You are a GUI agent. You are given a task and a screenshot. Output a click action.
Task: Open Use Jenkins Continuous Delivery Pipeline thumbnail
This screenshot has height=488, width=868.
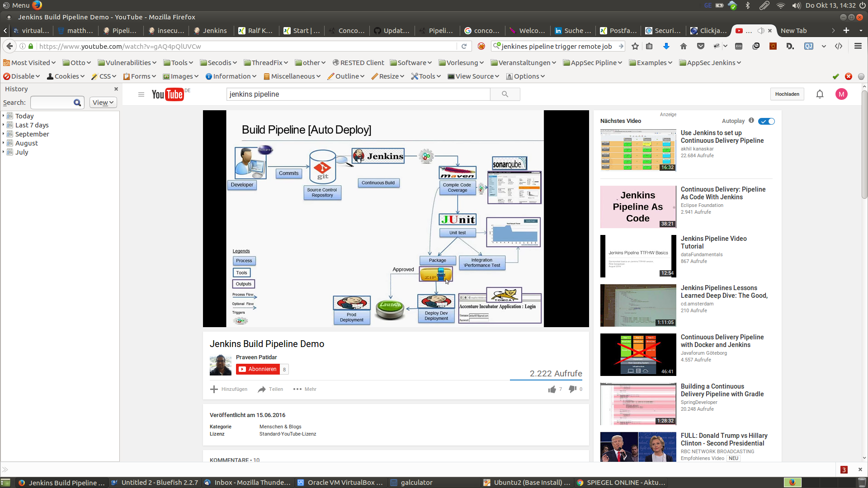point(638,150)
